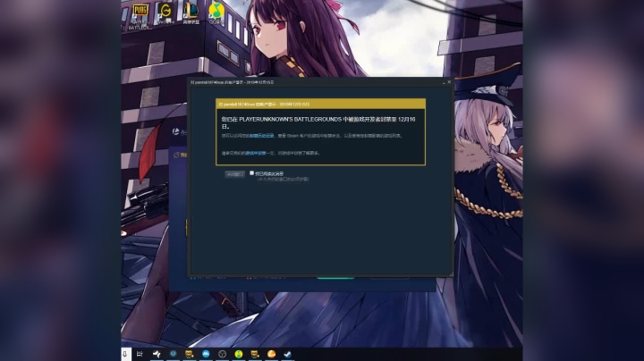
Task: Open the PUBG desktop shortcut
Action: pos(140,16)
